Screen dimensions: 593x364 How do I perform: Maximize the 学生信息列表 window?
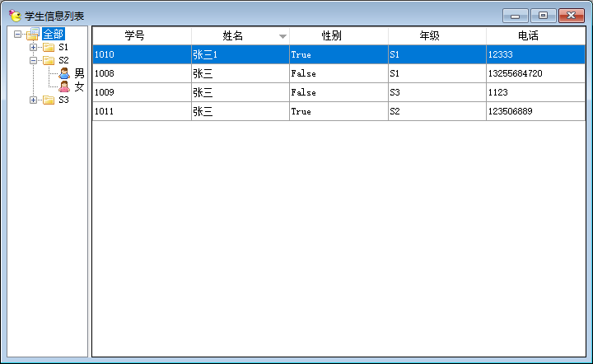(543, 16)
